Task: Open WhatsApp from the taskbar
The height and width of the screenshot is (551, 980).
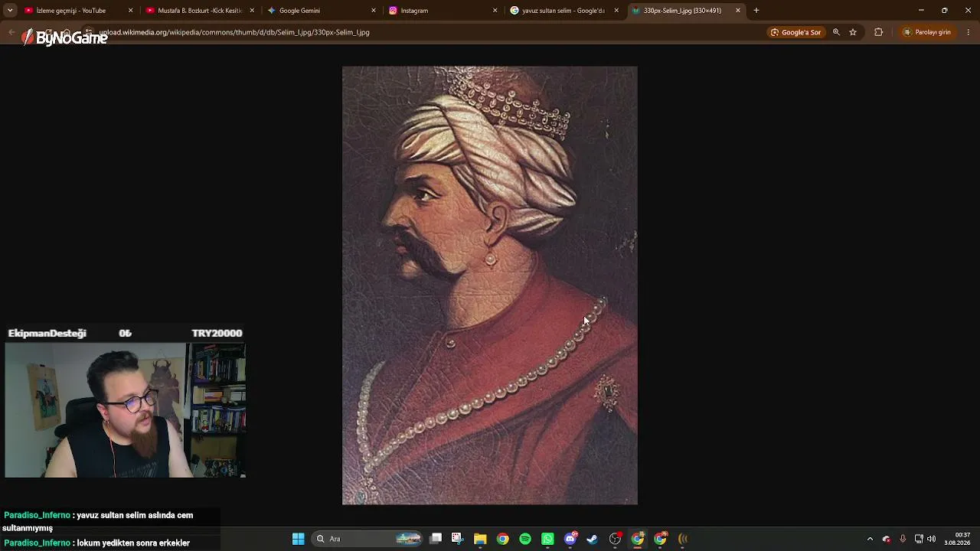Action: coord(547,539)
